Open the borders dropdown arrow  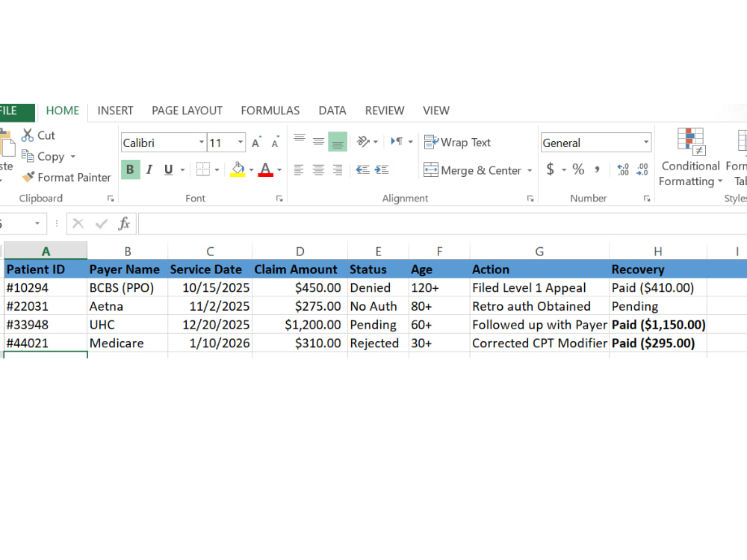[x=217, y=169]
